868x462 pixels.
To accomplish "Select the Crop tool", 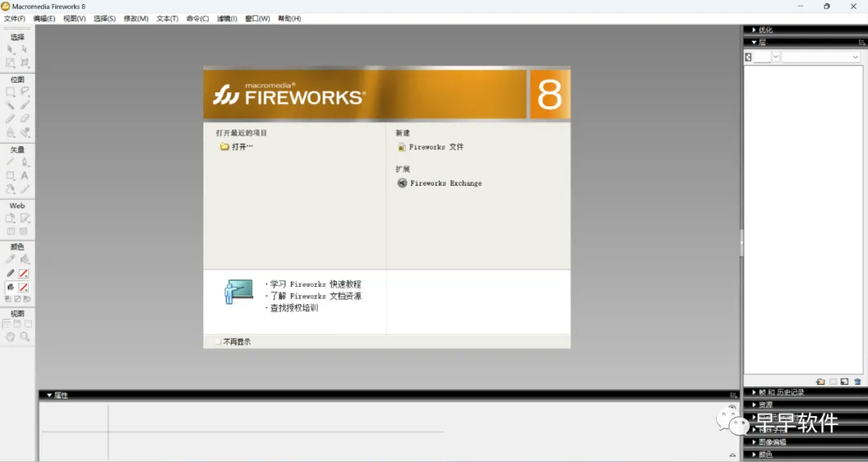I will point(24,63).
